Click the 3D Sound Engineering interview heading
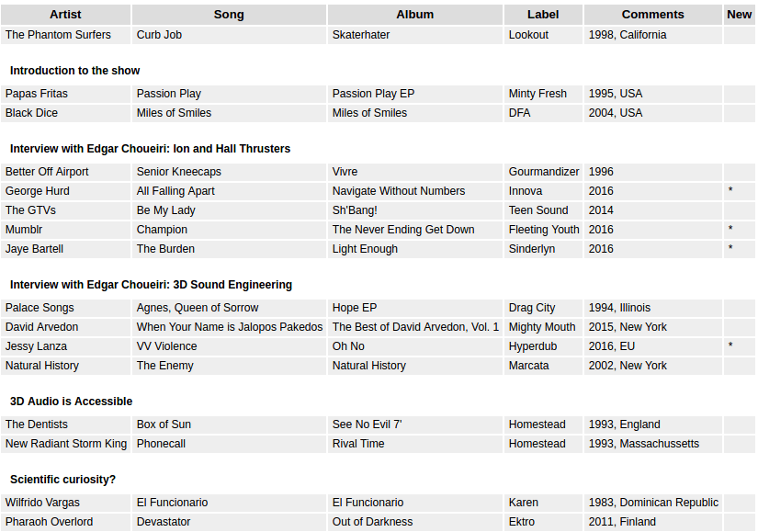Viewport: 758px width, 532px height. tap(151, 285)
